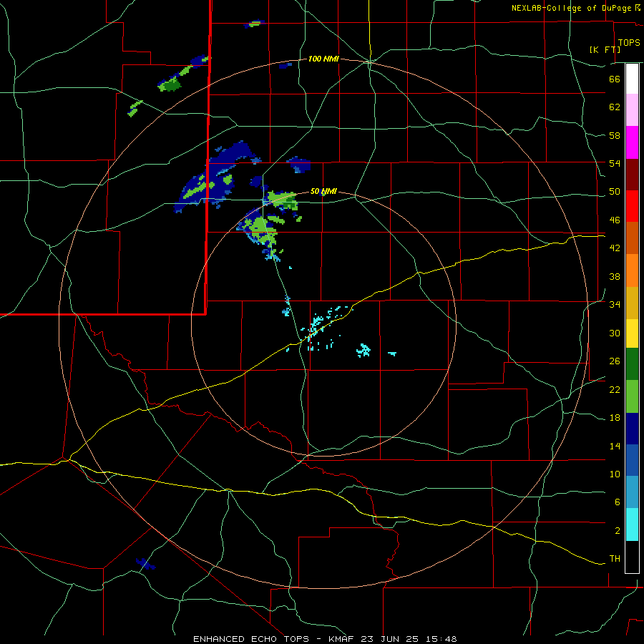Click the 38 scale value label
Image resolution: width=644 pixels, height=644 pixels.
coord(615,276)
